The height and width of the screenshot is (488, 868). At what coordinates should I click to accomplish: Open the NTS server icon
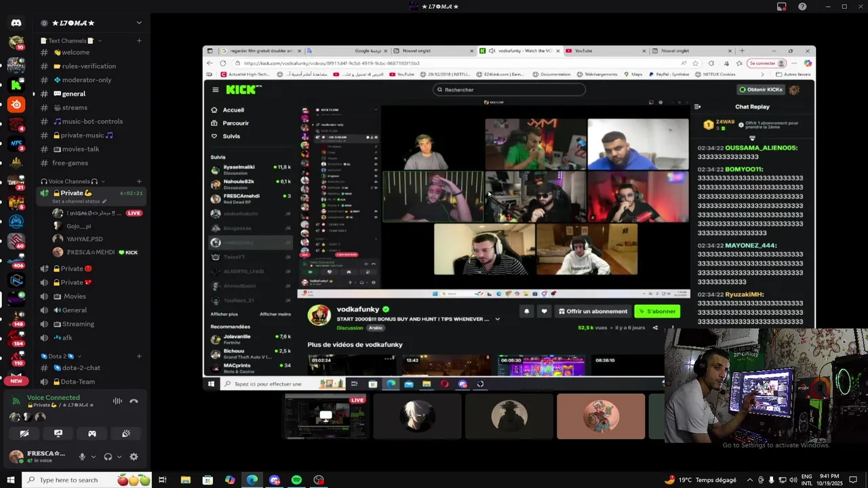pyautogui.click(x=16, y=143)
